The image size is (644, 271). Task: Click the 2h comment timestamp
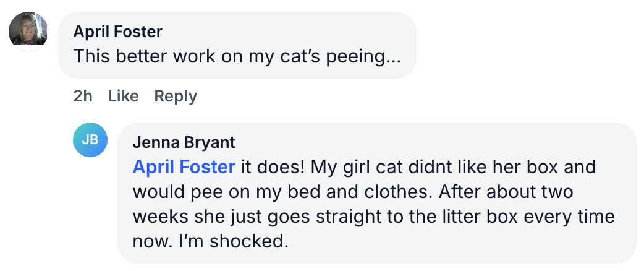[x=82, y=97]
